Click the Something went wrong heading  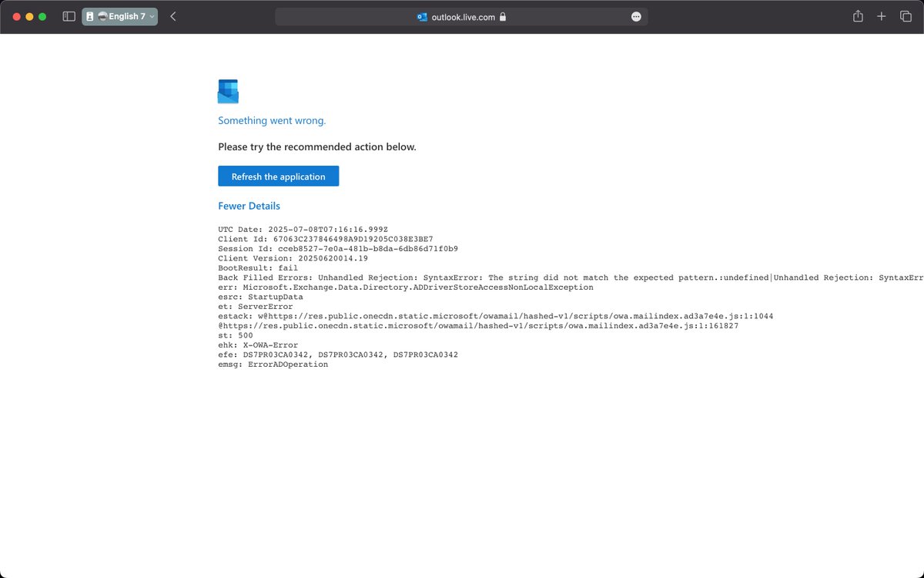click(x=272, y=120)
